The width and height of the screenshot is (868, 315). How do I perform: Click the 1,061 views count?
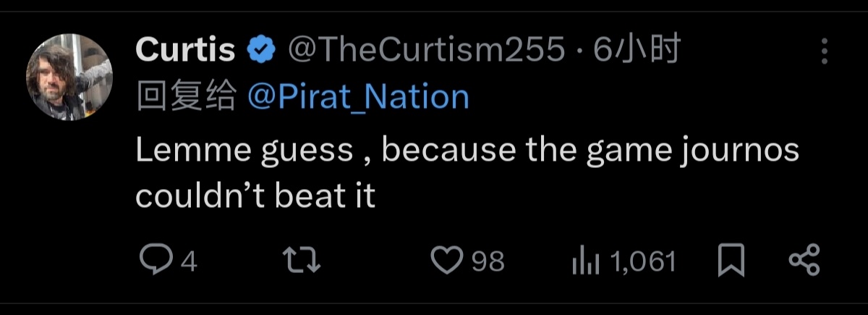click(x=643, y=261)
